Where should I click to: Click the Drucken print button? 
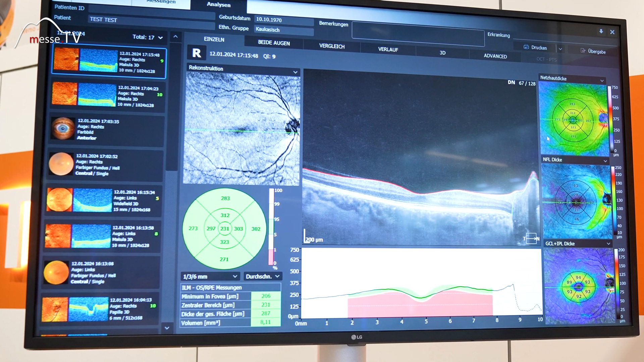point(535,48)
